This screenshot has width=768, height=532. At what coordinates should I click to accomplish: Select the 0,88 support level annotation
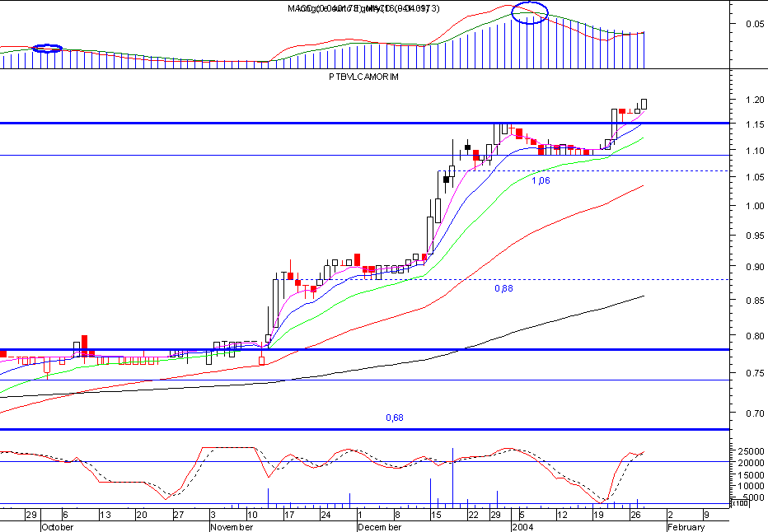click(503, 288)
